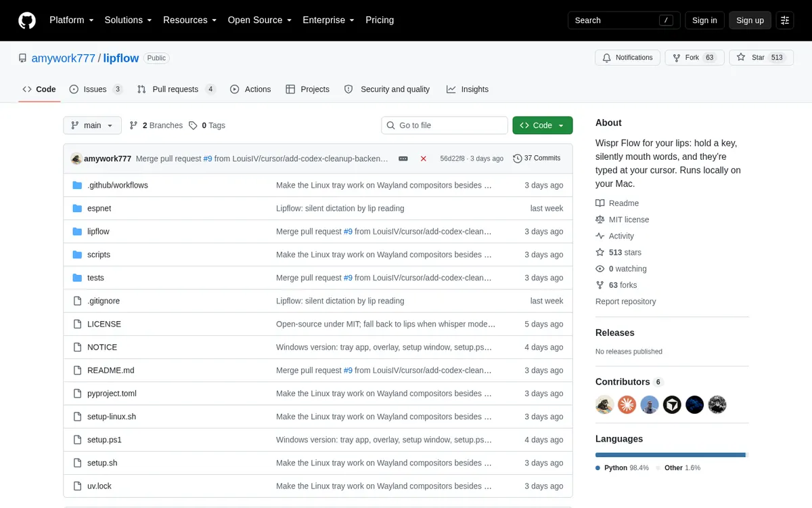The width and height of the screenshot is (812, 508).
Task: Click the repository book icon beside amywork777
Action: coord(22,58)
